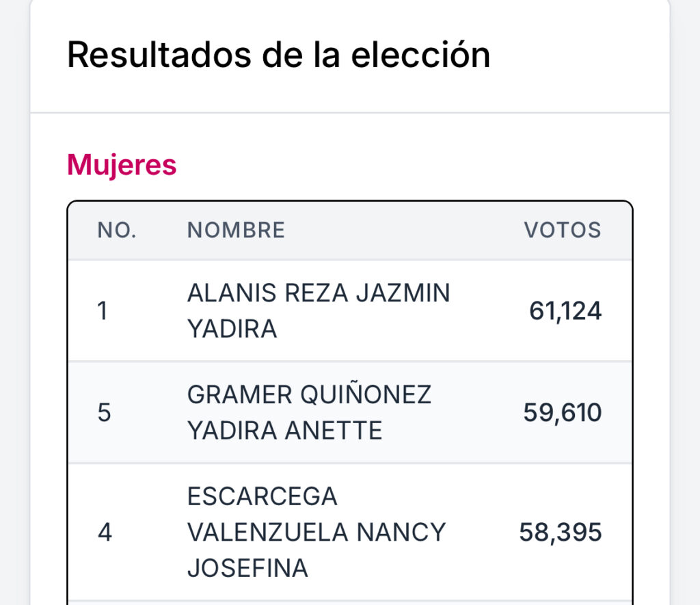700x605 pixels.
Task: Click the word YADIRA under ALANIS REZA
Action: pos(232,329)
